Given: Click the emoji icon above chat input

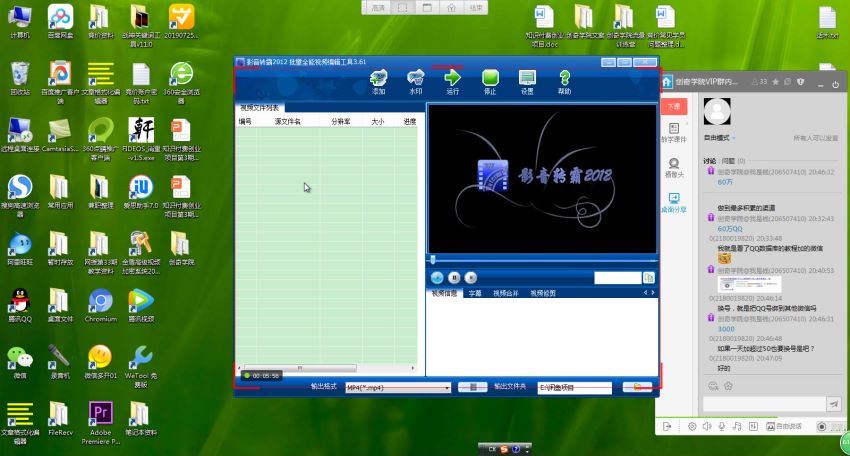Looking at the screenshot, I should pos(713,386).
